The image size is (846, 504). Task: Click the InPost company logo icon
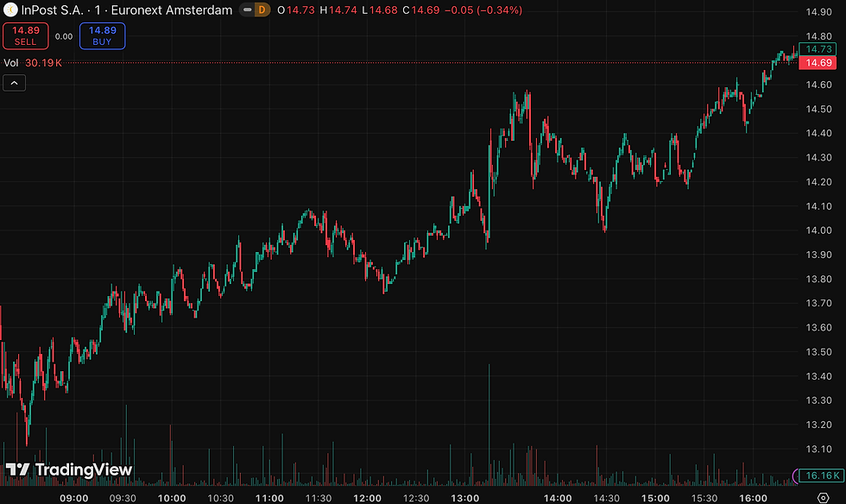[10, 9]
